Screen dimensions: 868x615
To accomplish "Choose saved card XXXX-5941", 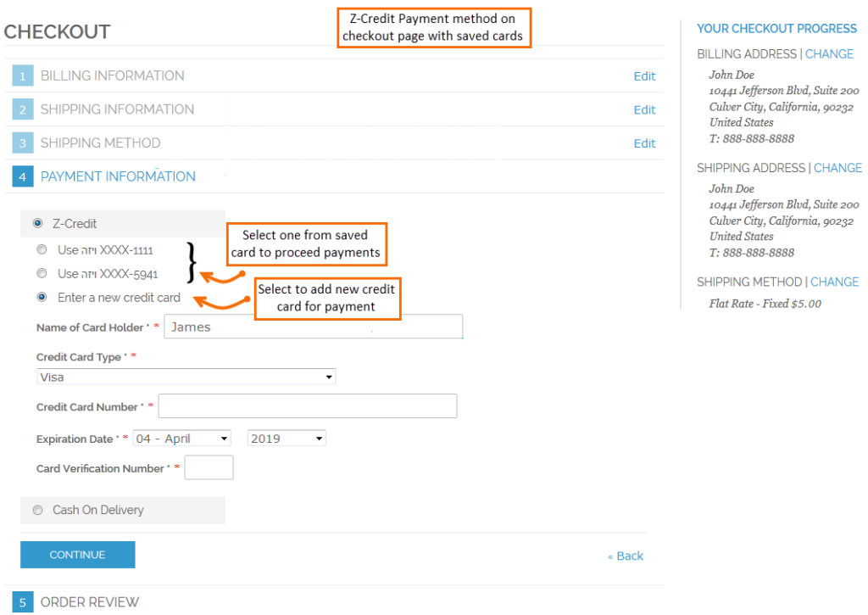I will click(42, 273).
